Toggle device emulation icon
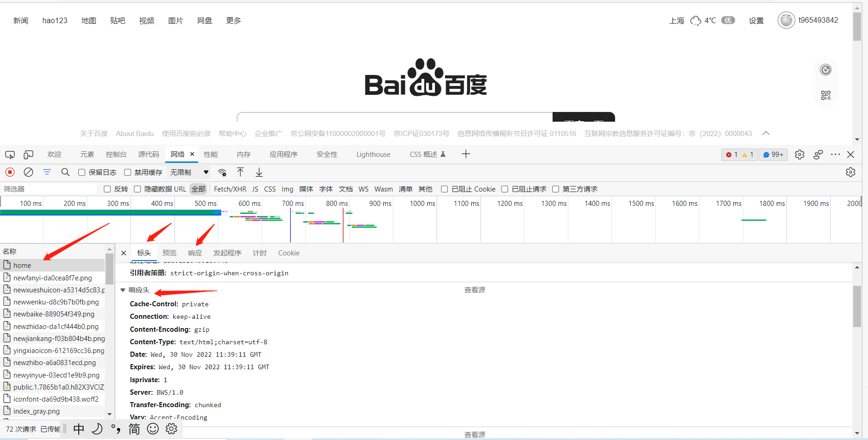868x440 pixels. (28, 155)
